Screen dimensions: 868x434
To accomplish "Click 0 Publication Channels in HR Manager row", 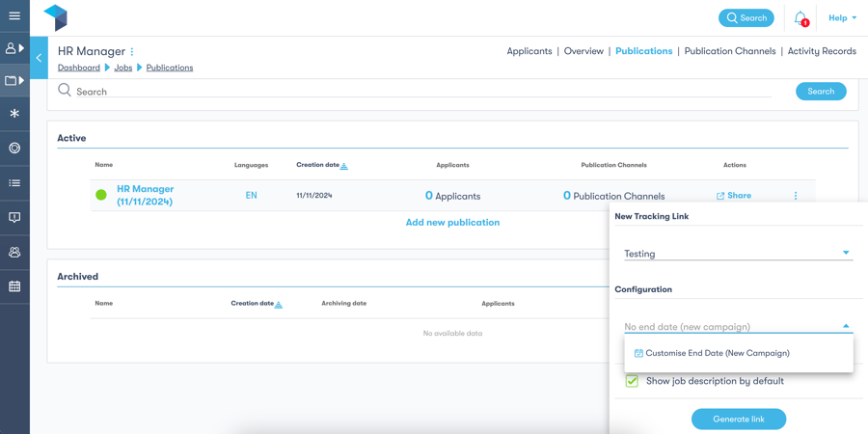I will coord(614,196).
